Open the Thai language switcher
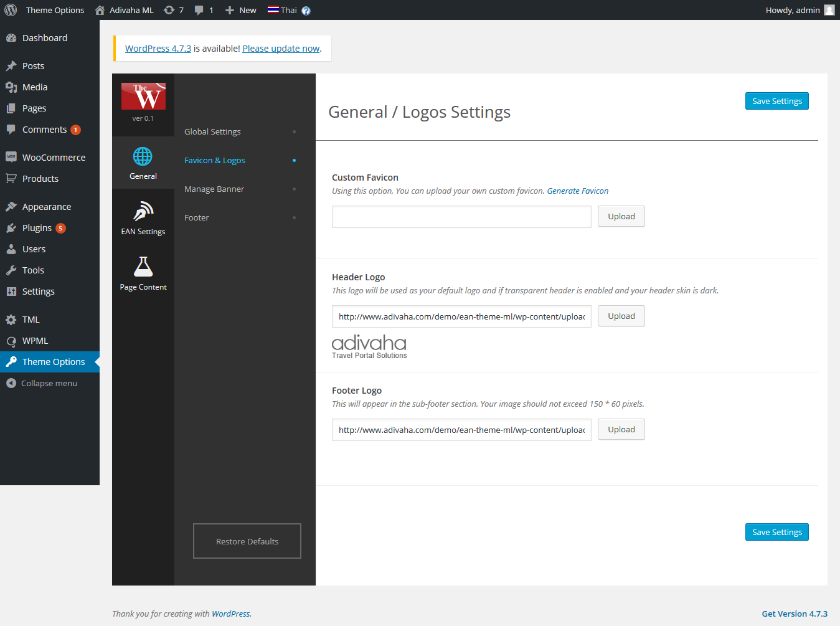The height and width of the screenshot is (626, 840). pos(283,9)
